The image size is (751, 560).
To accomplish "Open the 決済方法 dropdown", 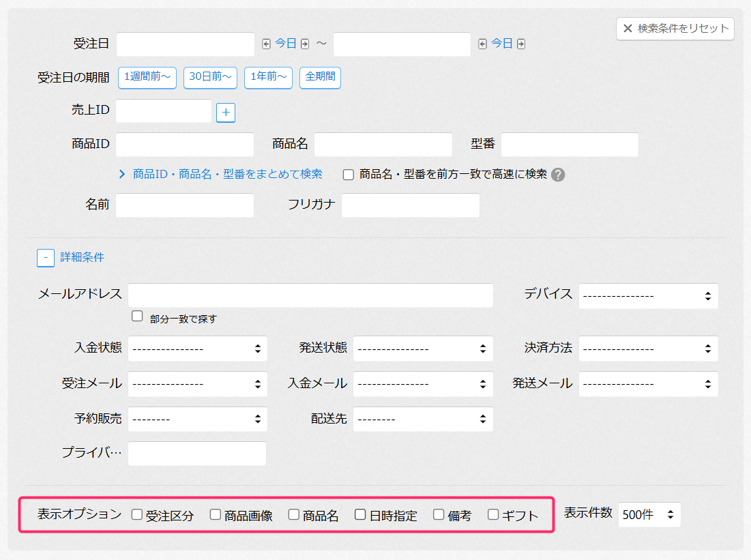I will tap(648, 349).
